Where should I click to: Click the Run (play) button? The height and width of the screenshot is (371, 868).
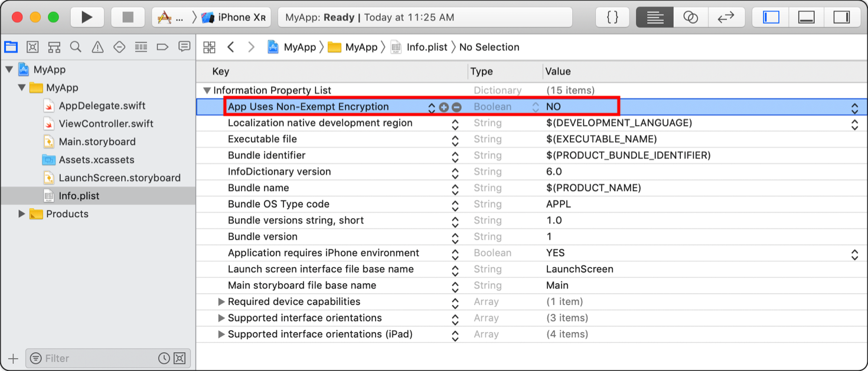pos(87,17)
